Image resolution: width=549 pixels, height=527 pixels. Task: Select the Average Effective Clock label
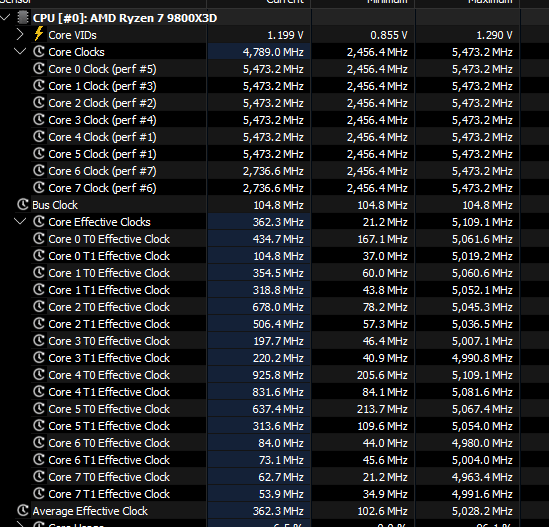click(90, 511)
